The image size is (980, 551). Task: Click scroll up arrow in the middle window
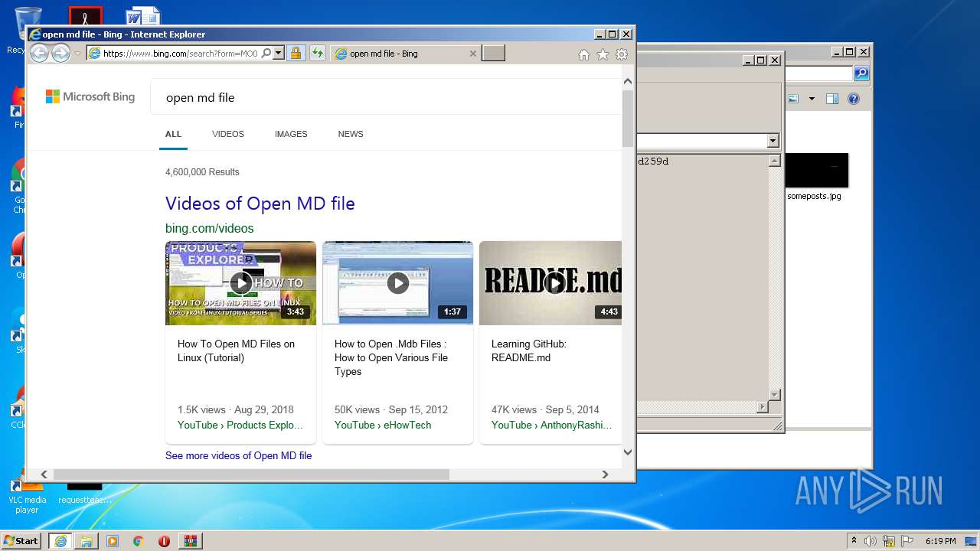tap(774, 161)
